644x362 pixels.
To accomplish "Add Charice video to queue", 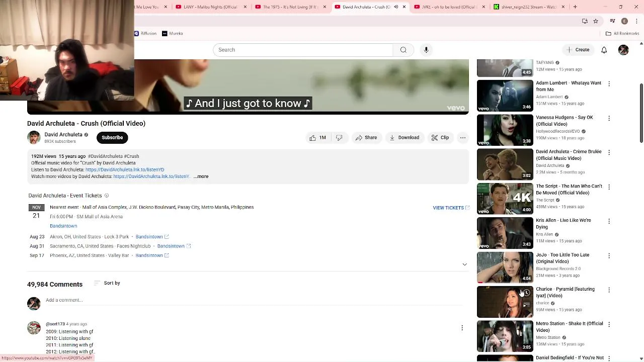I will [x=526, y=305].
